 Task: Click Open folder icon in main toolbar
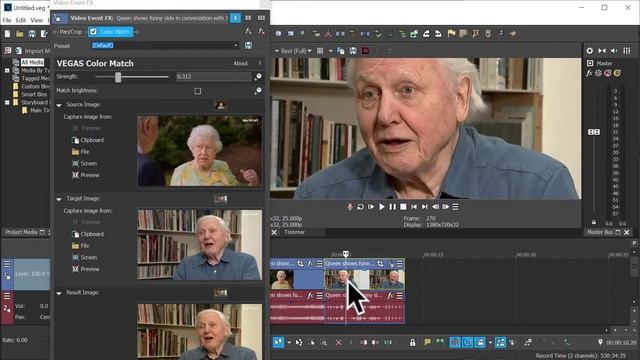19,34
